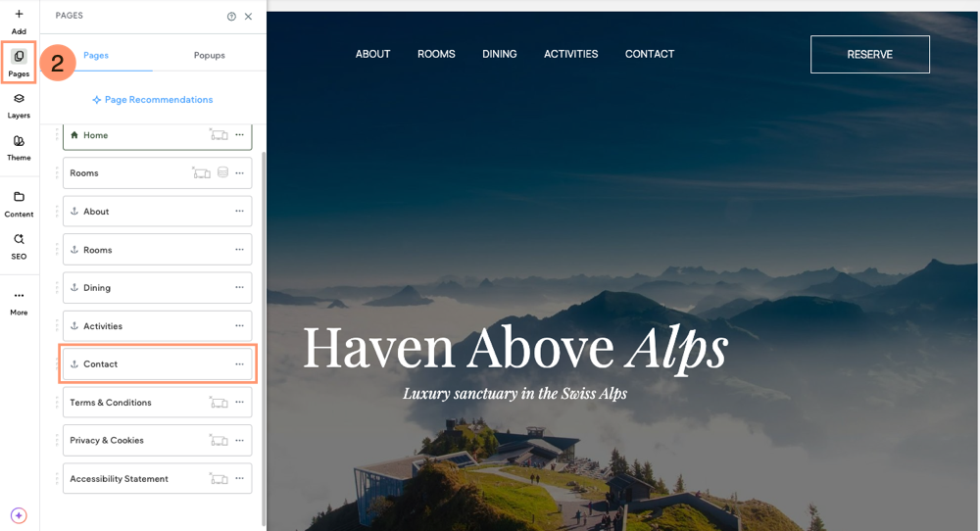Open the Layers panel
980x531 pixels.
coord(19,105)
